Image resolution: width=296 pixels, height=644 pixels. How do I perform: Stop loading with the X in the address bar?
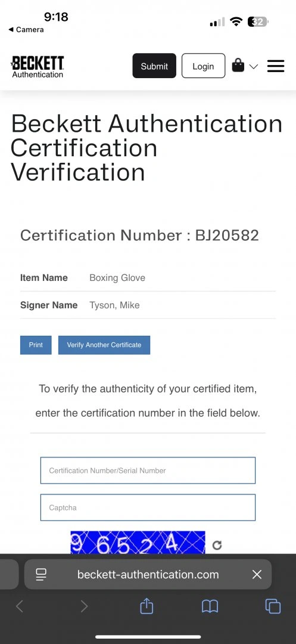click(x=257, y=574)
